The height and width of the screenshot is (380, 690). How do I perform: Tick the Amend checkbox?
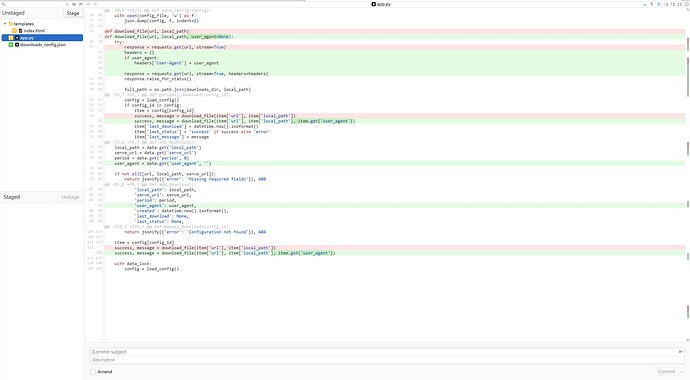click(x=93, y=372)
